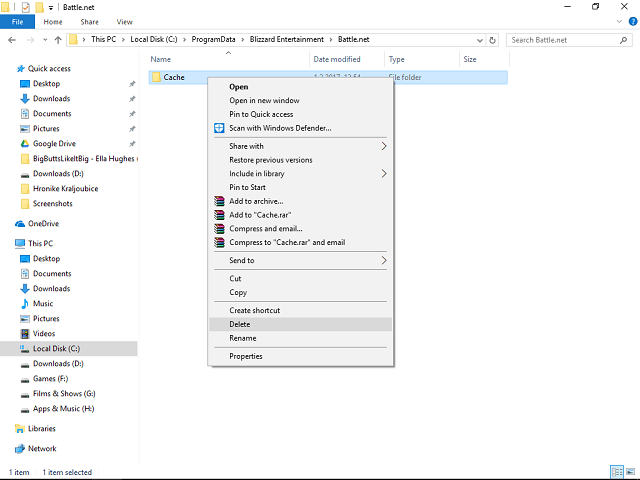Choose Cut in the context menu

point(300,278)
